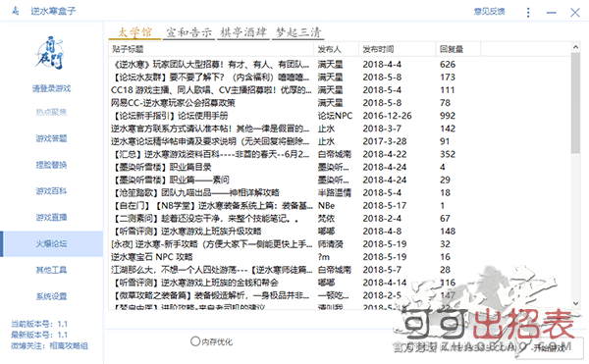
Task: Open post 网易CC-逆水寒玩家公会招募政策
Action: [x=173, y=103]
